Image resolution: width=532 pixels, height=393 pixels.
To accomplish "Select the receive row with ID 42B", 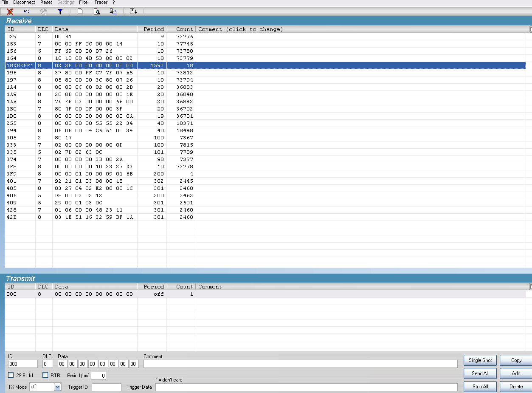I will click(x=265, y=217).
